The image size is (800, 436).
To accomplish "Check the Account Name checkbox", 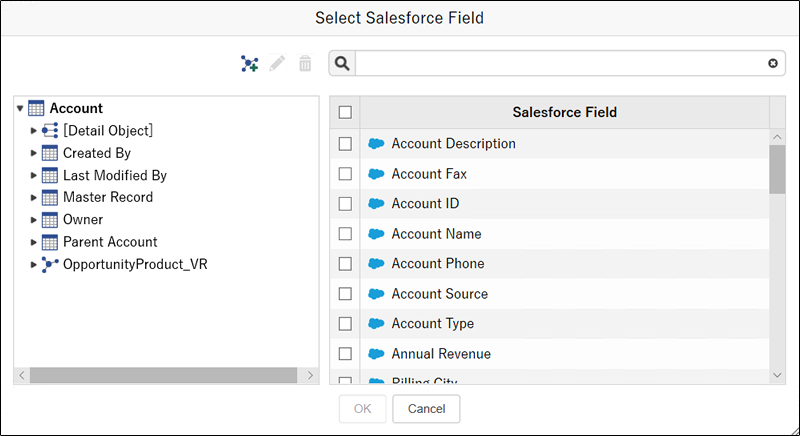I will pos(345,234).
